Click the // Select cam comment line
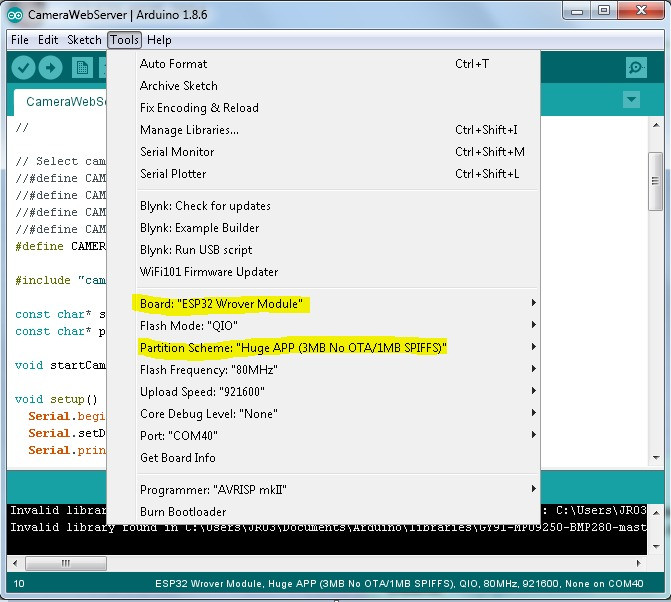The width and height of the screenshot is (671, 602). point(60,161)
